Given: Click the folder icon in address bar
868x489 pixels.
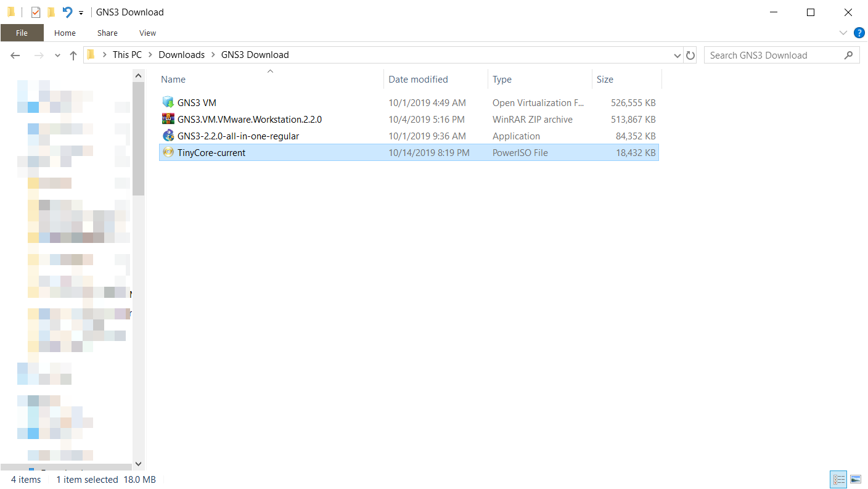Looking at the screenshot, I should tap(91, 55).
